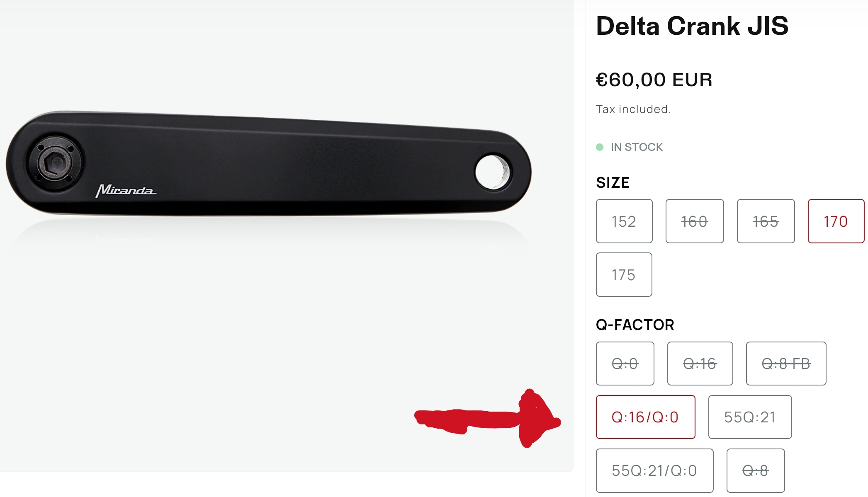
Task: Click the crank bolt hex cap
Action: click(x=56, y=162)
